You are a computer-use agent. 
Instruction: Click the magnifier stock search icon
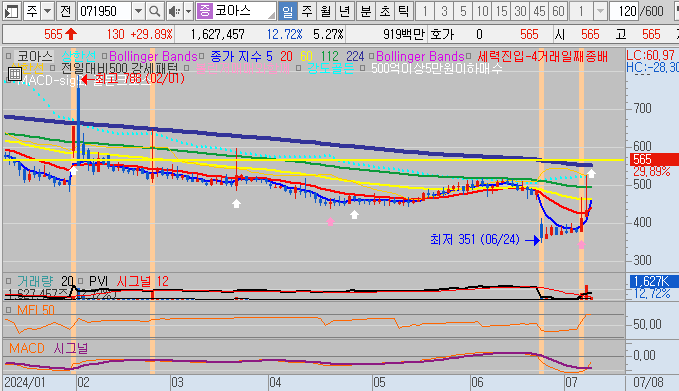[x=154, y=11]
